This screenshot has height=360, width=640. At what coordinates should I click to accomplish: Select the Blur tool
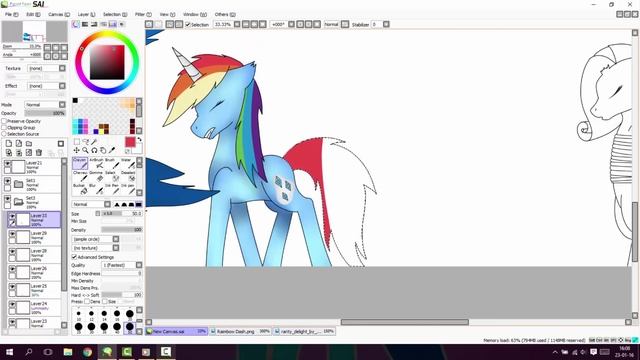pos(97,189)
